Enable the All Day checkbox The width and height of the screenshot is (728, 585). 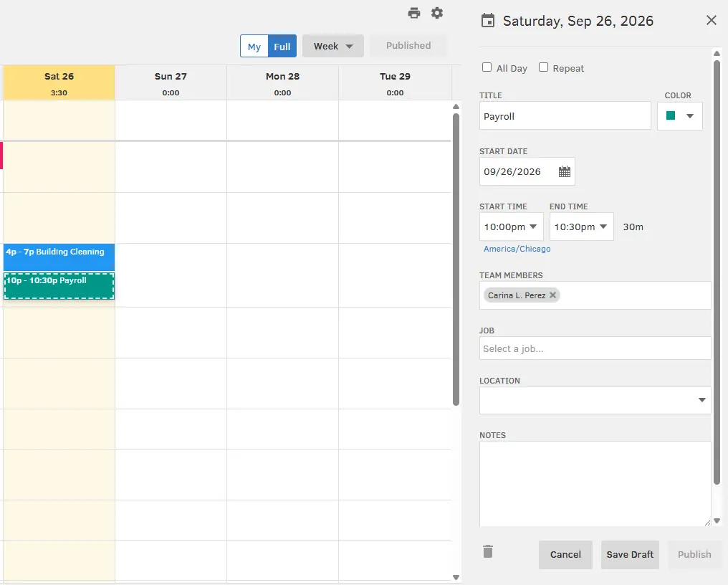tap(487, 67)
